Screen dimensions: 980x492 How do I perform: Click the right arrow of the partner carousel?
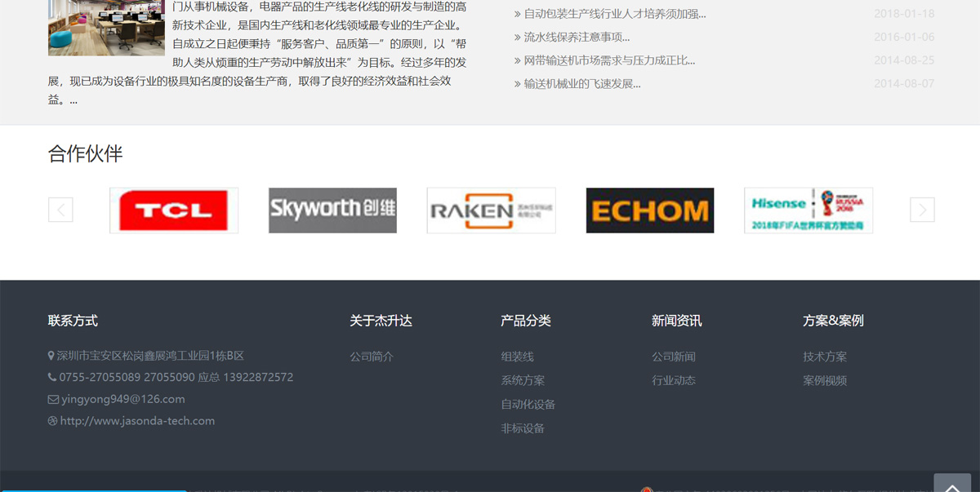[922, 210]
